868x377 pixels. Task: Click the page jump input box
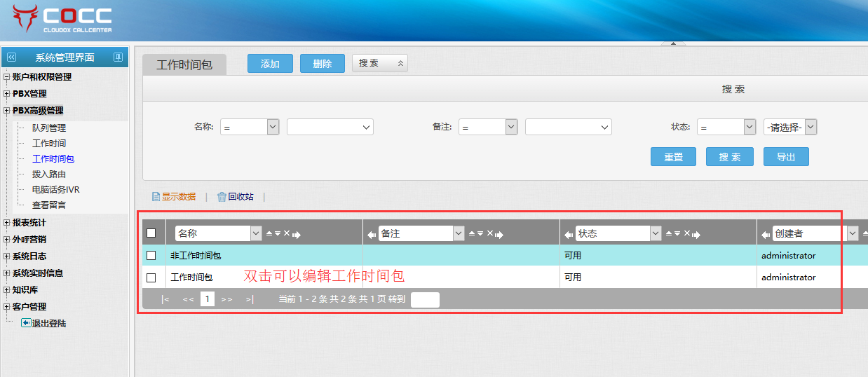[425, 300]
